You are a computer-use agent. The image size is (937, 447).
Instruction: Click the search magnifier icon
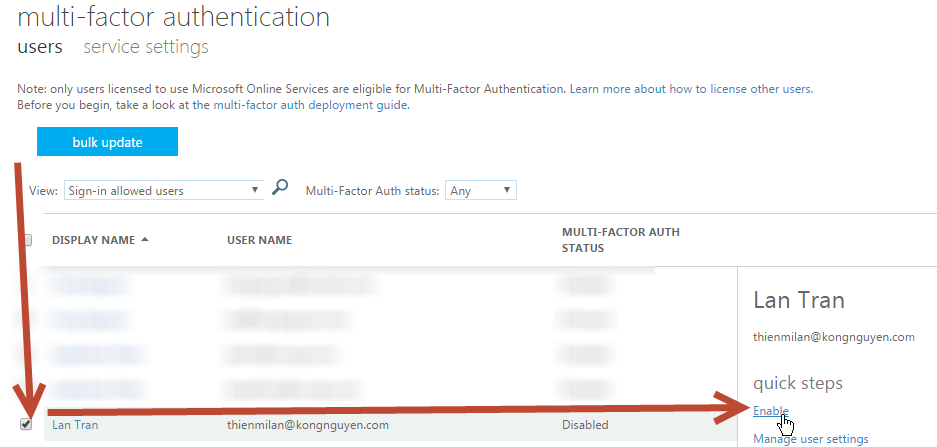pyautogui.click(x=279, y=188)
